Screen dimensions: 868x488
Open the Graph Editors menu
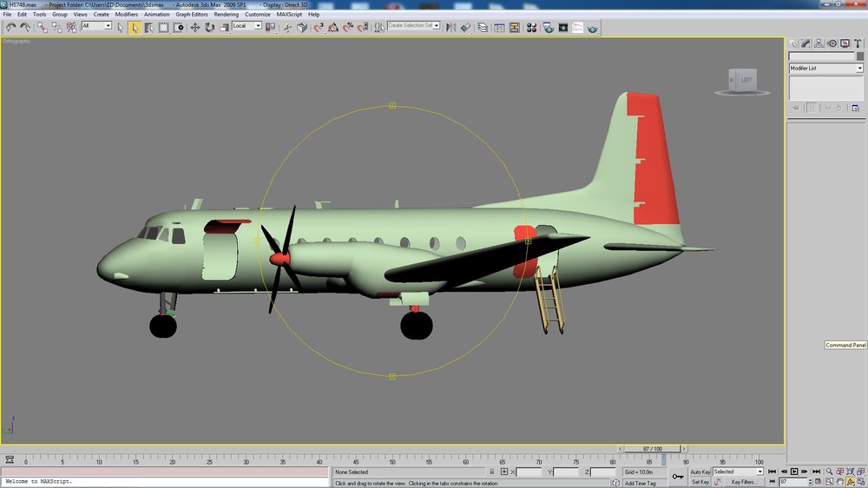point(192,15)
